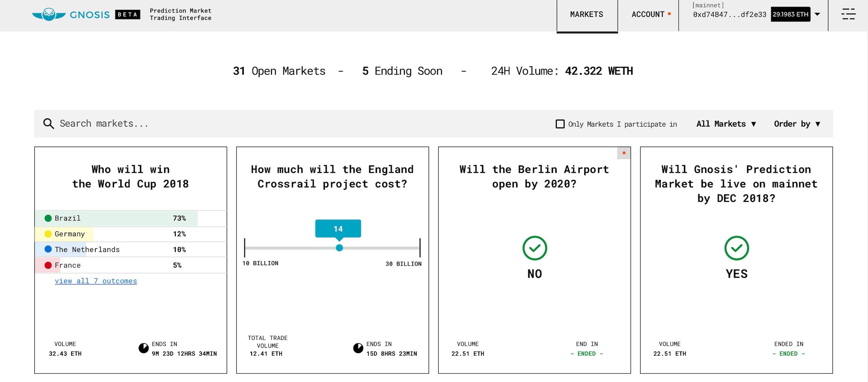This screenshot has height=382, width=868.
Task: Select the Germany outcome row
Action: coord(130,234)
